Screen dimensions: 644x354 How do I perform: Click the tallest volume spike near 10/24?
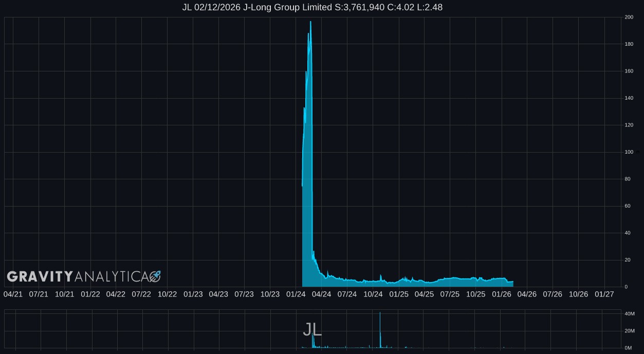click(x=380, y=314)
